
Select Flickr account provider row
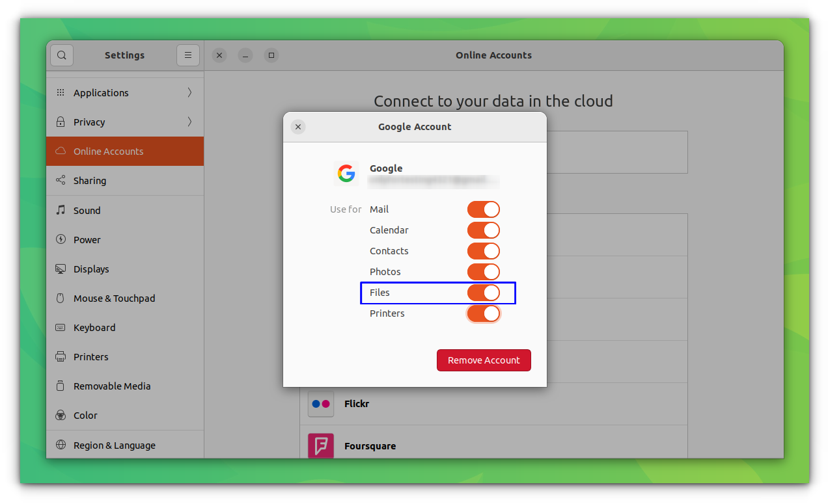[x=493, y=404]
